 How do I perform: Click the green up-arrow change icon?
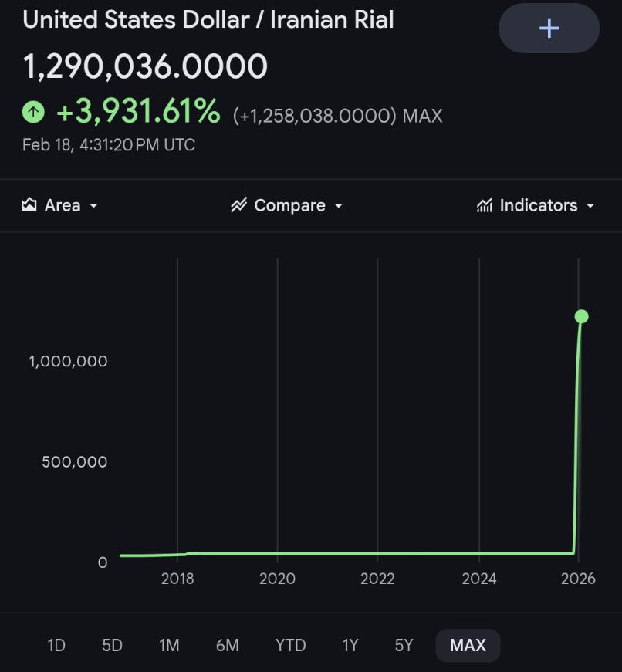[33, 113]
